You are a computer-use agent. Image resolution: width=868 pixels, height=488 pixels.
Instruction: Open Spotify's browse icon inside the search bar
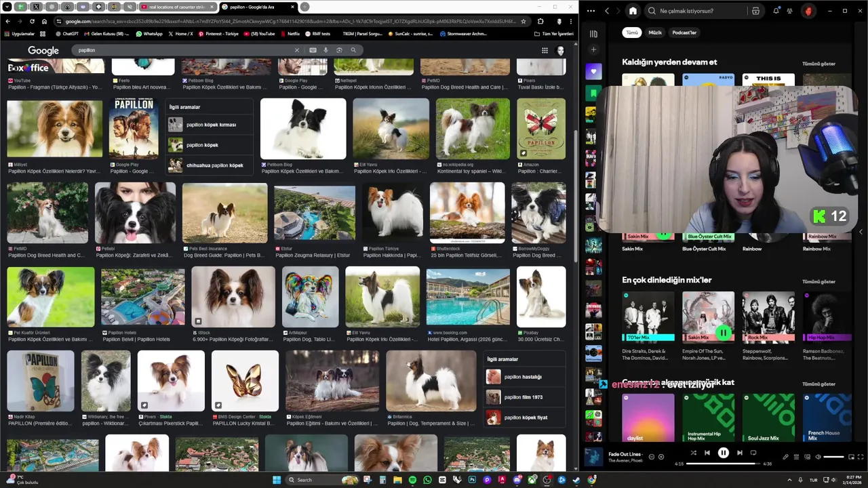(x=755, y=11)
